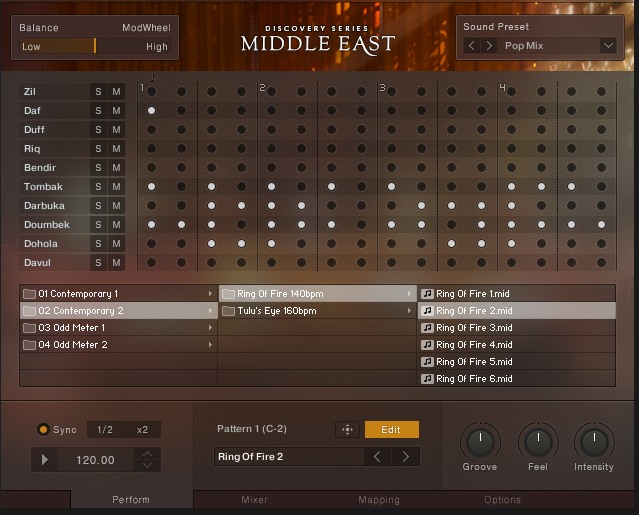639x515 pixels.
Task: Mute the Davul instrument
Action: 117,263
